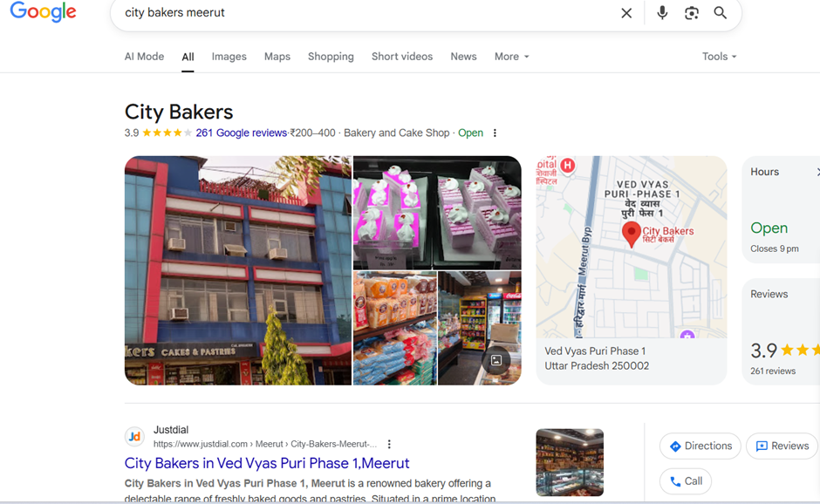This screenshot has width=820, height=504.
Task: Open the 261 Google reviews link
Action: (241, 133)
